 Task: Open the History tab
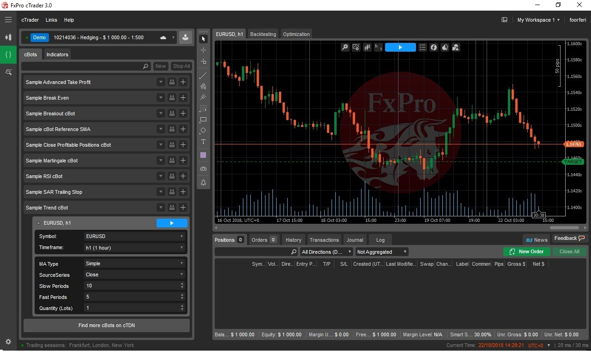(293, 240)
